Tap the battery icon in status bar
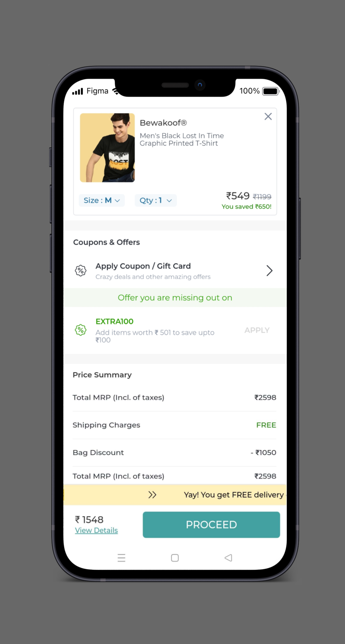345x644 pixels. click(270, 91)
